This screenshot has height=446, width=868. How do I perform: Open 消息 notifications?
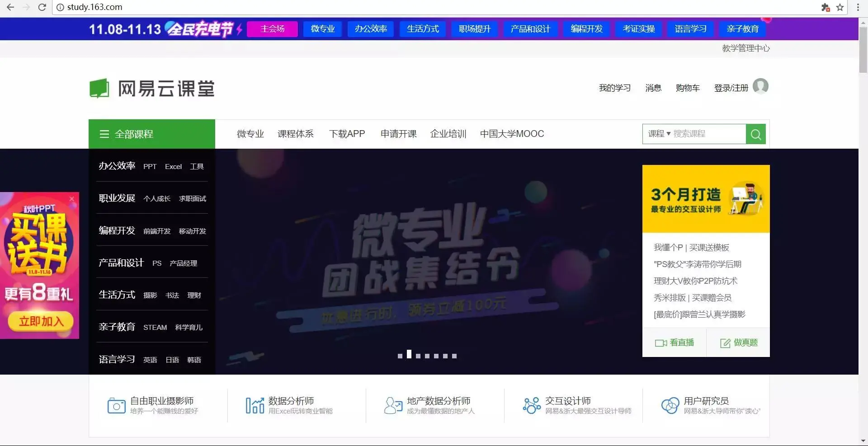tap(653, 88)
